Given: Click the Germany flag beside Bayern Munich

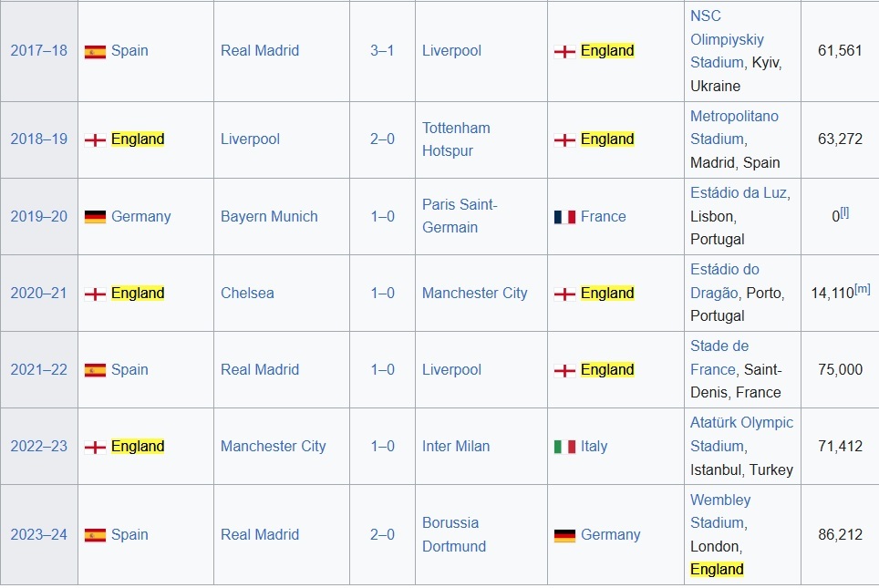Looking at the screenshot, I should click(x=95, y=217).
